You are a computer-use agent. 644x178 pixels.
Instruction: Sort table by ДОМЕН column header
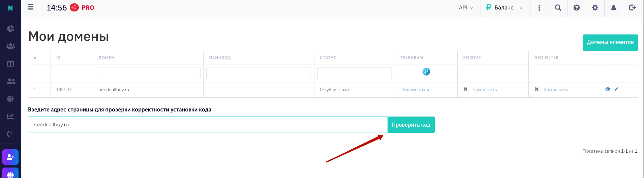106,58
